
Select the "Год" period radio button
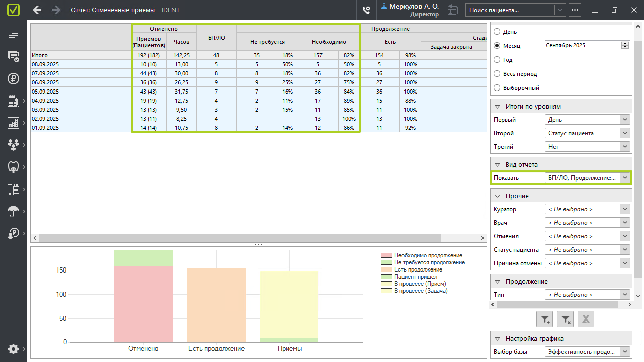497,60
